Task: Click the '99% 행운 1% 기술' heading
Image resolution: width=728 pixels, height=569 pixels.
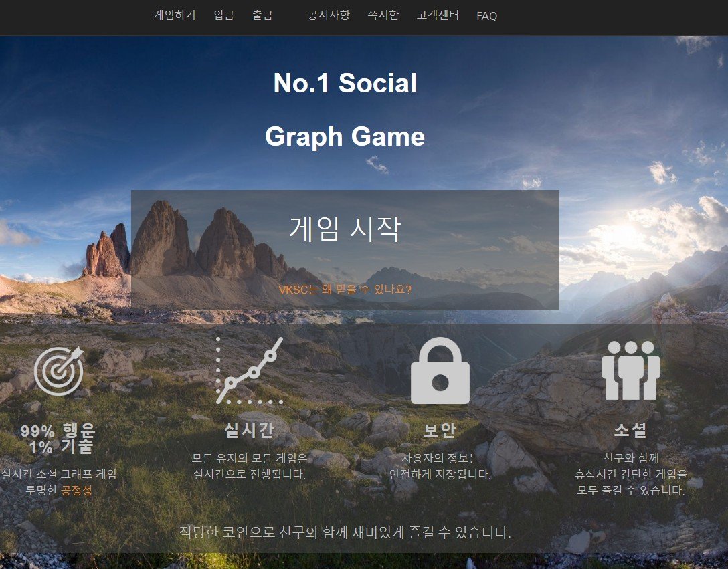Action: [x=58, y=439]
